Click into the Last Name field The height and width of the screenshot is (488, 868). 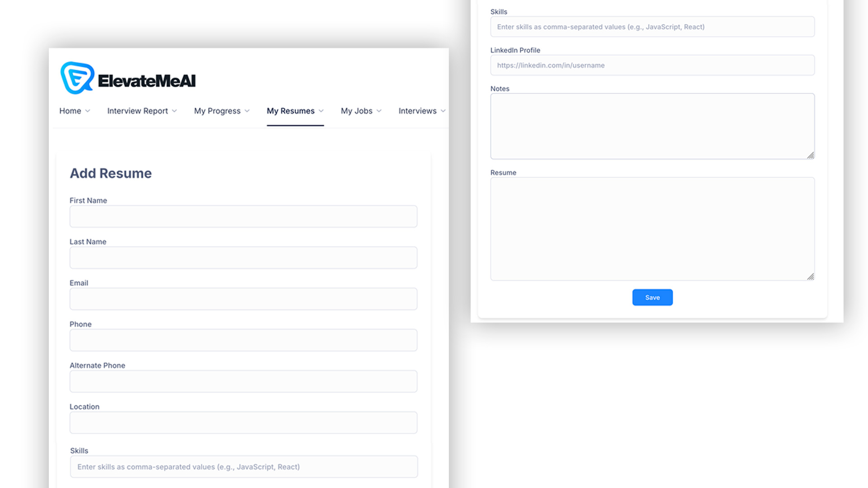[x=243, y=258]
